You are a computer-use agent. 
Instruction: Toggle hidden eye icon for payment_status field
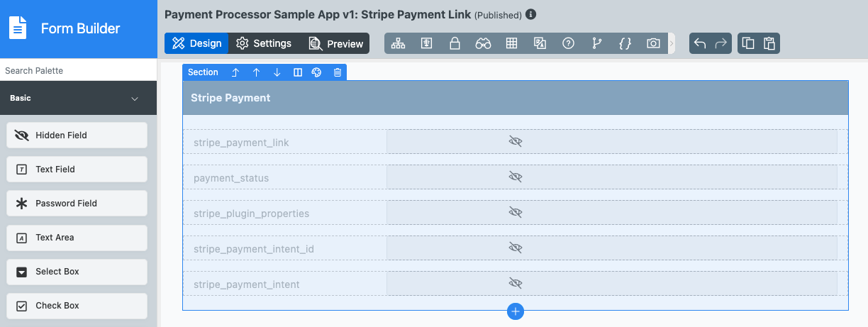pos(516,177)
